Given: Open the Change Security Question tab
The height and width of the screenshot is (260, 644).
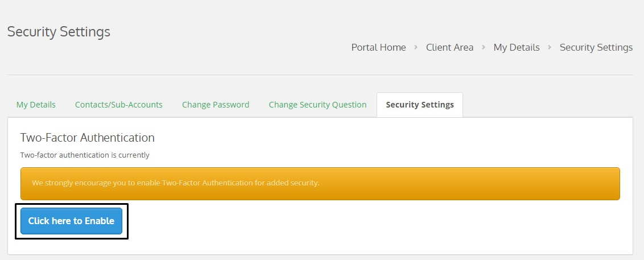Looking at the screenshot, I should click(317, 105).
